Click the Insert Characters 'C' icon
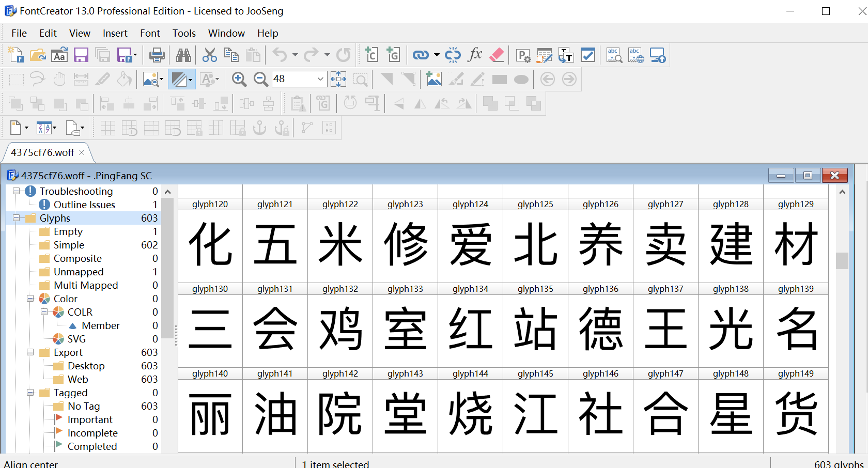 click(371, 55)
